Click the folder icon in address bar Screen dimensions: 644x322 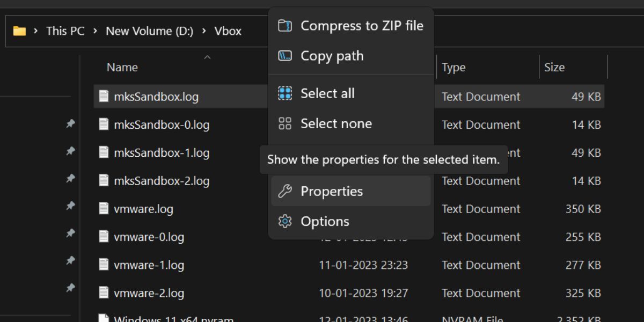(19, 31)
